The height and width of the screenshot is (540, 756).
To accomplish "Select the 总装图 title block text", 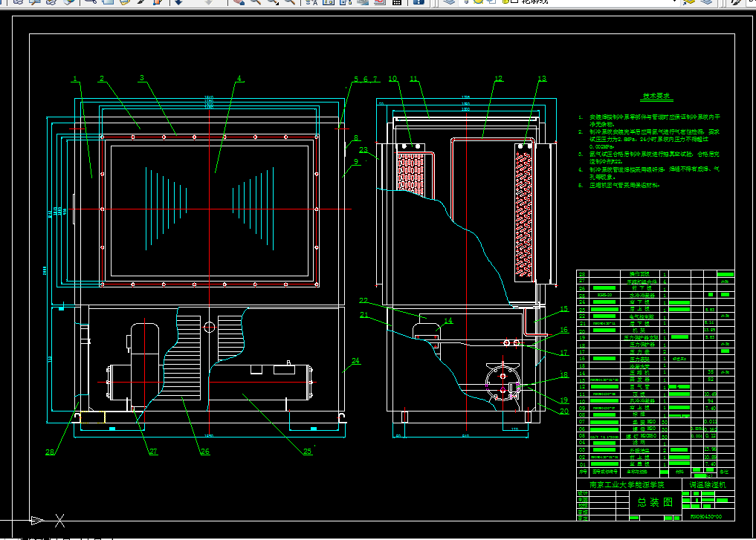I will tap(654, 502).
